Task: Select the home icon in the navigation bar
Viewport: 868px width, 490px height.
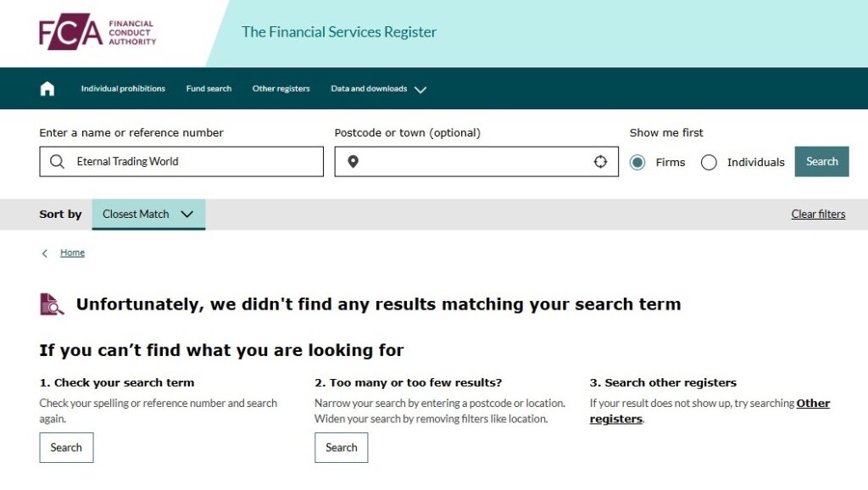Action: coord(47,88)
